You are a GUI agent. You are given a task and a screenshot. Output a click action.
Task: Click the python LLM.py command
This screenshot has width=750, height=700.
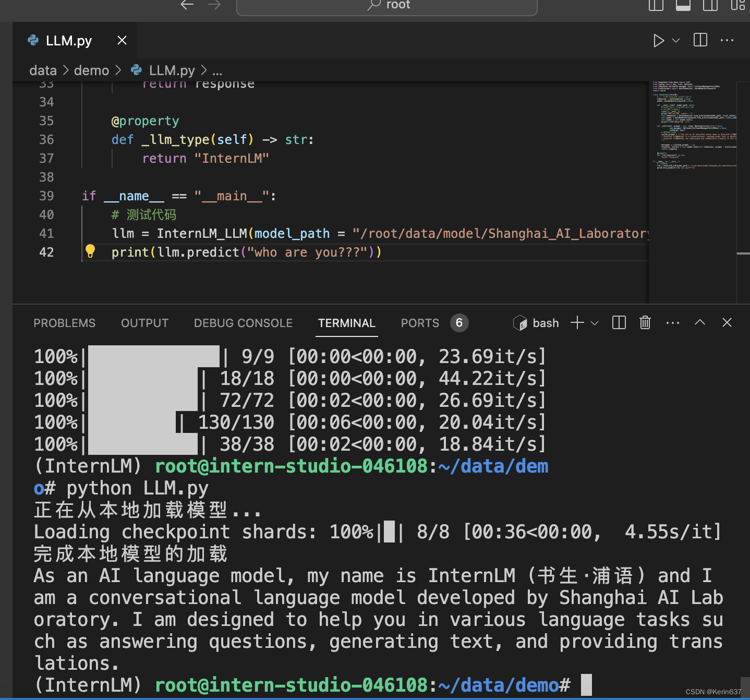[x=138, y=488]
